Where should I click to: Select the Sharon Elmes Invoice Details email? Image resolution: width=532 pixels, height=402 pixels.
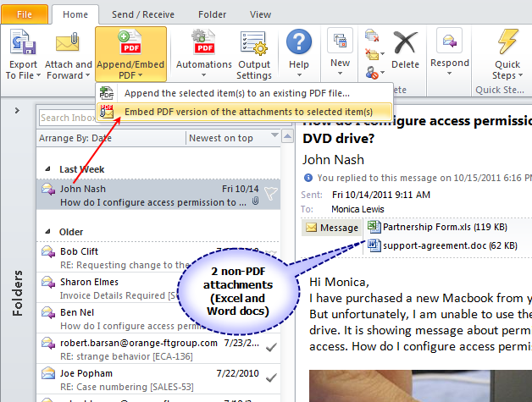[158, 288]
